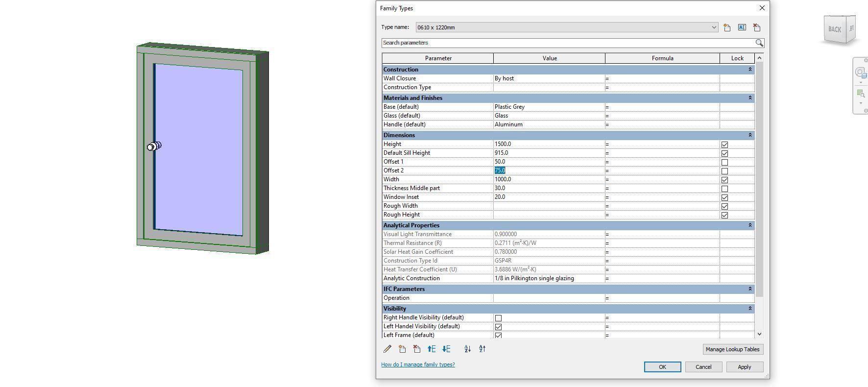868x387 pixels.
Task: Collapse the Visibility group
Action: click(x=749, y=309)
